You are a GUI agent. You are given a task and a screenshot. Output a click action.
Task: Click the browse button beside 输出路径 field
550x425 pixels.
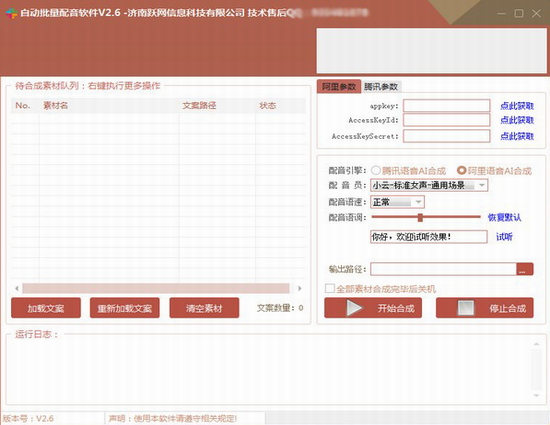(524, 269)
